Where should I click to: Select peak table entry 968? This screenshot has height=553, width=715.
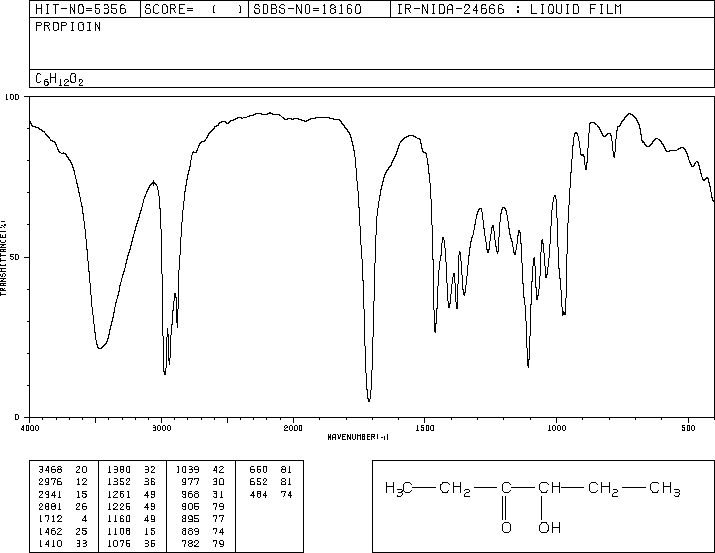190,495
